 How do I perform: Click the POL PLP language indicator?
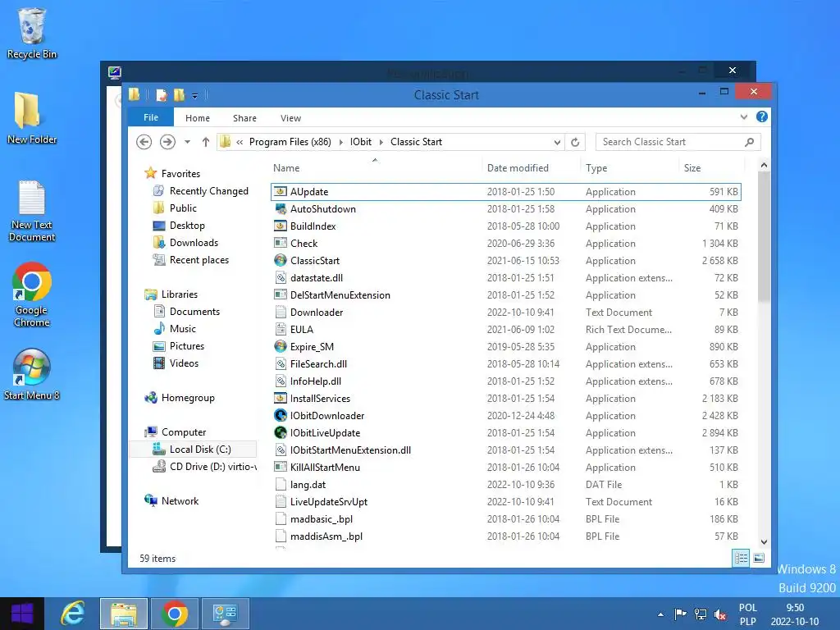pos(748,614)
